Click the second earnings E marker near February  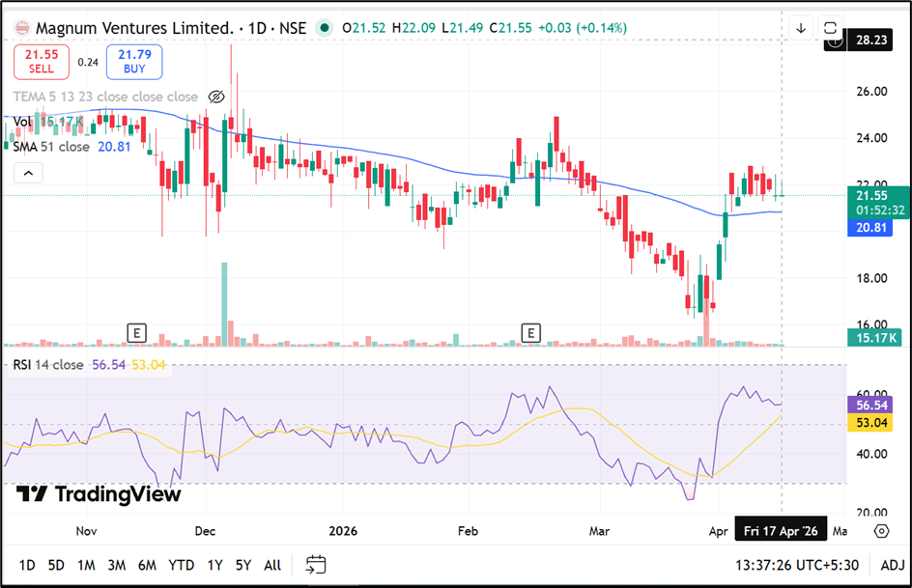(530, 333)
